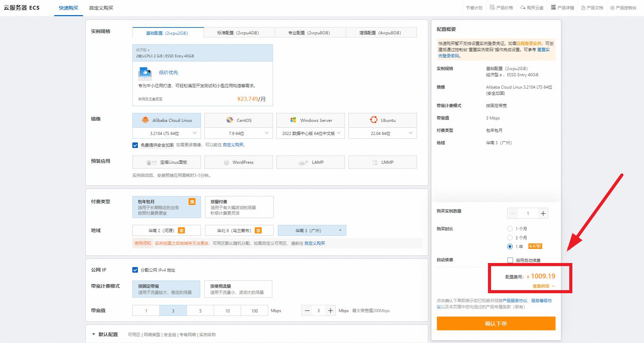Select 1 年 purchase duration
This screenshot has height=343, width=644.
[x=510, y=247]
